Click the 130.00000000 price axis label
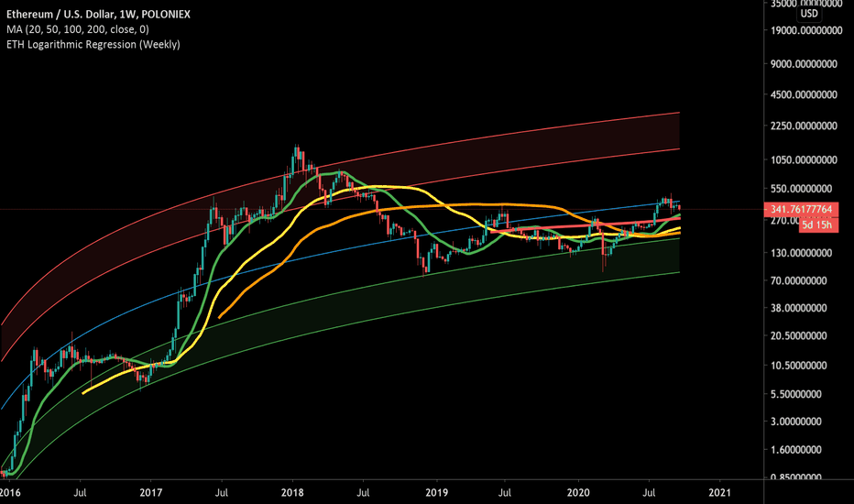Image resolution: width=854 pixels, height=504 pixels. (x=801, y=253)
